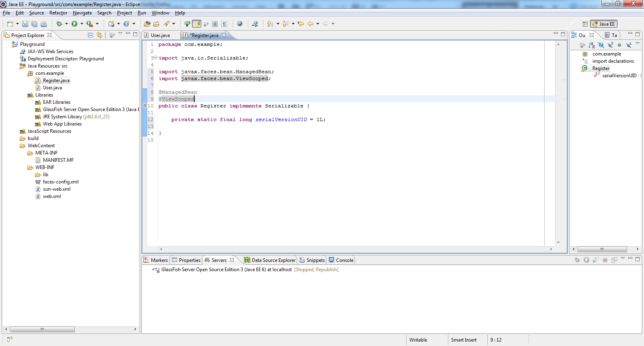Click the Debug bug icon
Screen dimensions: 644x346
pyautogui.click(x=59, y=24)
